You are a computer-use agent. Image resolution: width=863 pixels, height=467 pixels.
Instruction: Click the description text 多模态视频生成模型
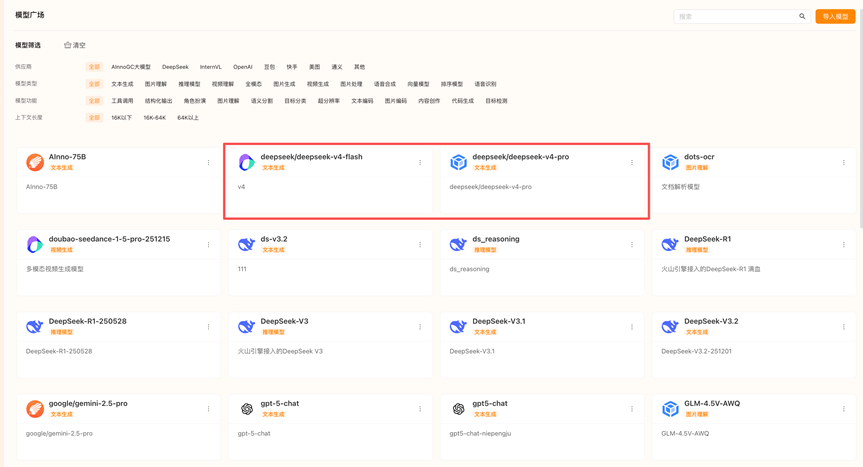[54, 269]
